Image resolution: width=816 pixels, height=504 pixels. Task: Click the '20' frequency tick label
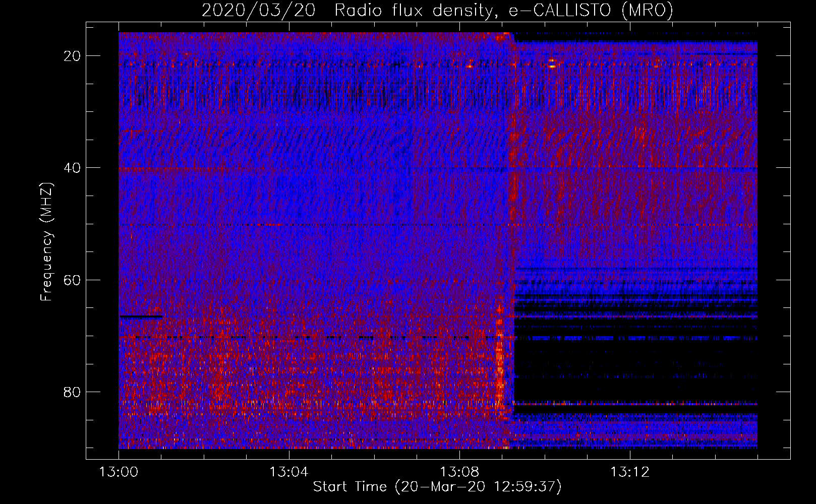coord(73,56)
